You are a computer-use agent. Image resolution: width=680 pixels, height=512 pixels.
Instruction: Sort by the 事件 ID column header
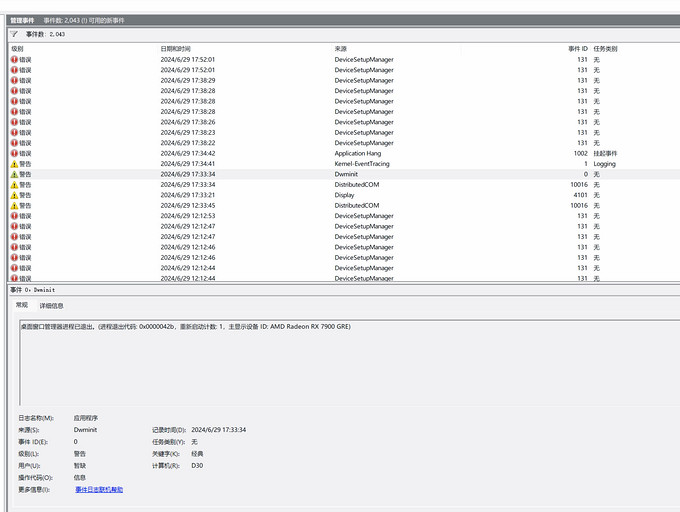pyautogui.click(x=577, y=48)
